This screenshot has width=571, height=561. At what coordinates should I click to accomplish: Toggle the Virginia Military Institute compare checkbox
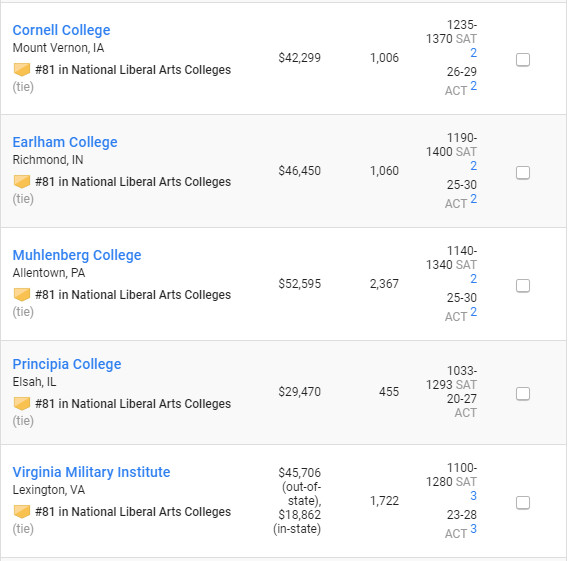pos(523,503)
